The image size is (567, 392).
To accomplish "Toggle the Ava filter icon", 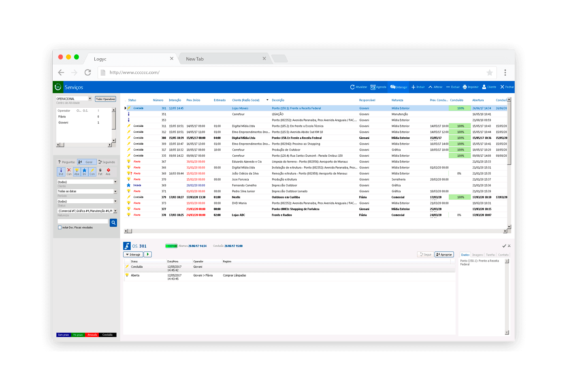I will click(108, 172).
